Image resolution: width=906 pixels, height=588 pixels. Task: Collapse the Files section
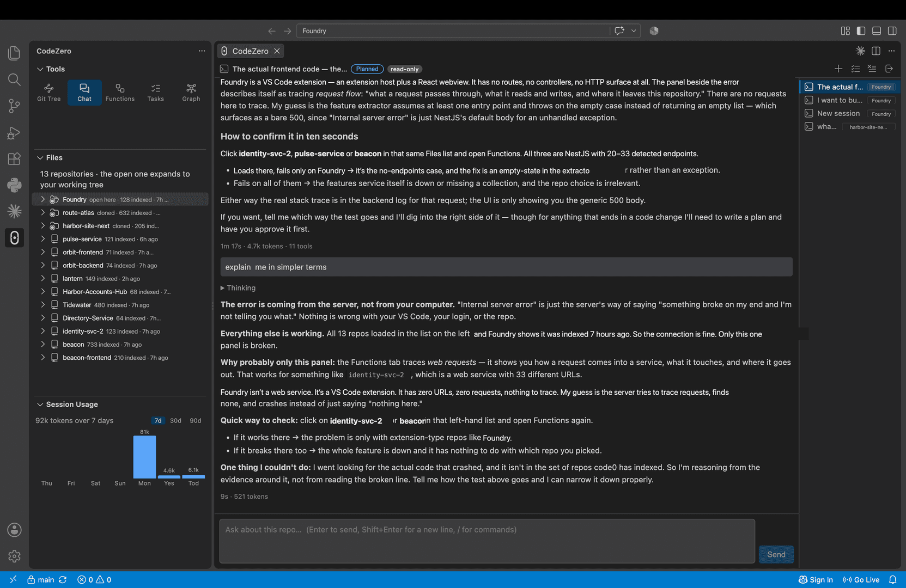tap(40, 158)
